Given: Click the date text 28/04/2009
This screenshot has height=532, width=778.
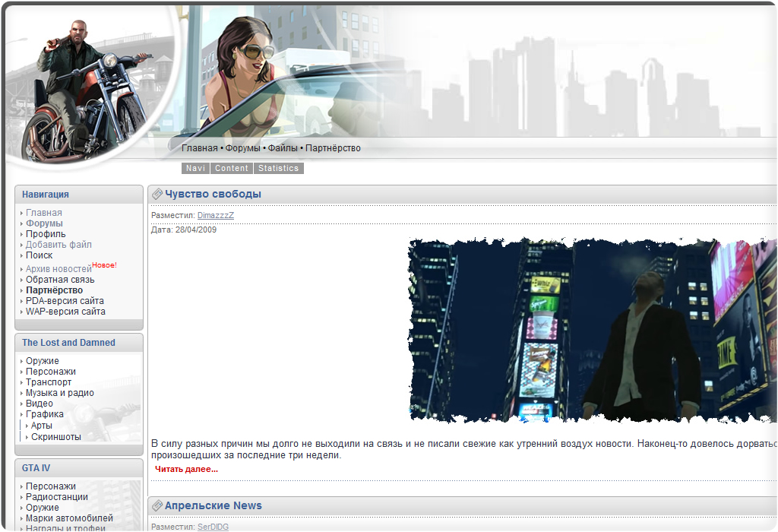Looking at the screenshot, I should pos(196,230).
